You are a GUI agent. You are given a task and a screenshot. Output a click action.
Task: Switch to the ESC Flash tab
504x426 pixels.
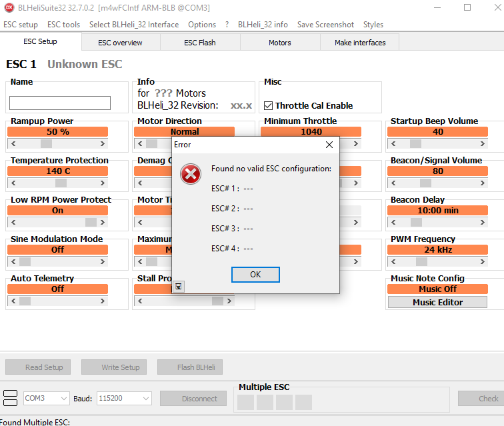[200, 43]
